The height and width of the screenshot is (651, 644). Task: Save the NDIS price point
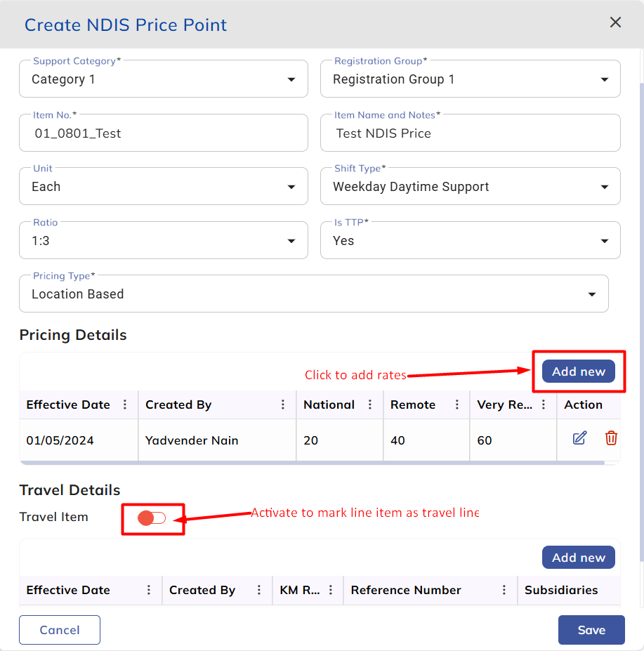point(591,630)
